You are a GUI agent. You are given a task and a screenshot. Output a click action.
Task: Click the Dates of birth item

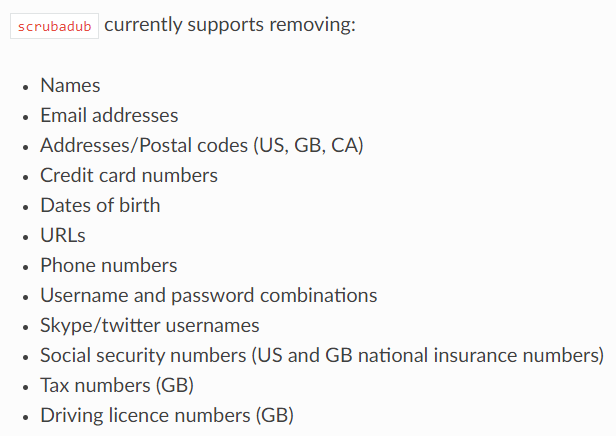[100, 206]
